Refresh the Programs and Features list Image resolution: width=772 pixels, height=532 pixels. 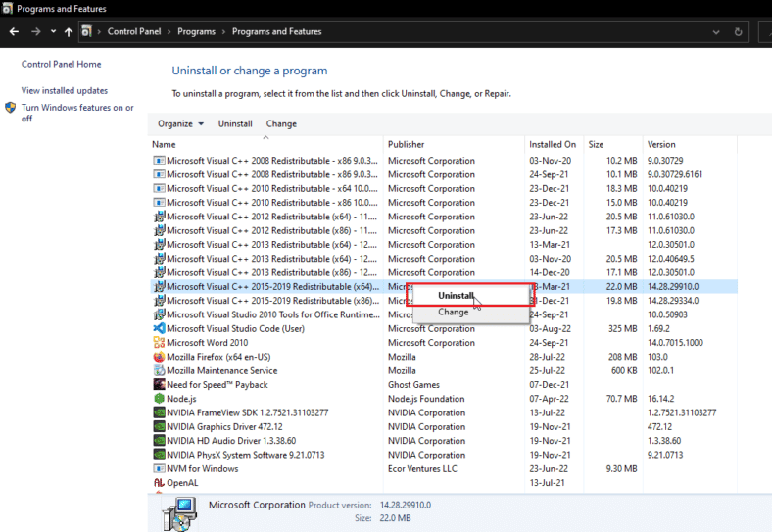click(x=738, y=32)
